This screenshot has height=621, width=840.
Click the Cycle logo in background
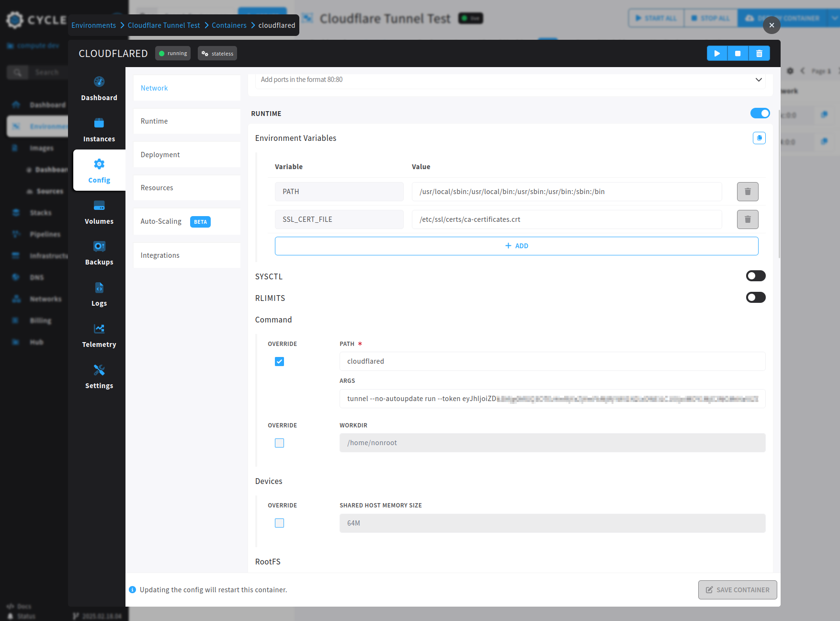point(36,20)
